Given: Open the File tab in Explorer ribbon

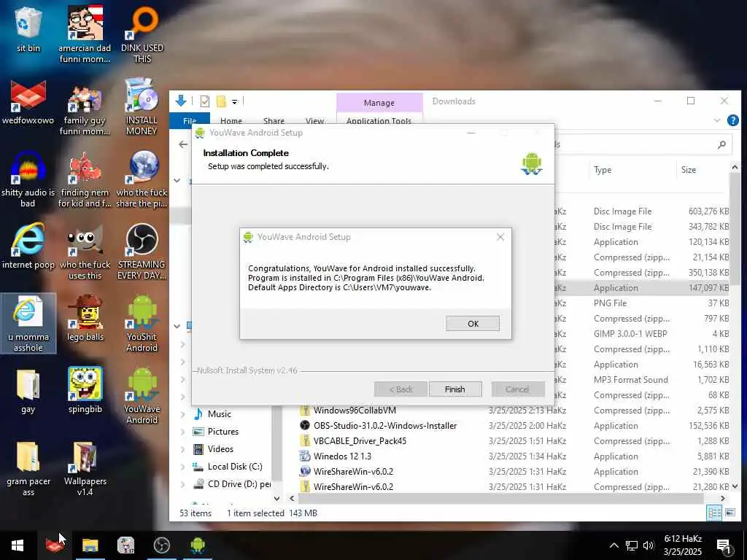Looking at the screenshot, I should [x=190, y=121].
